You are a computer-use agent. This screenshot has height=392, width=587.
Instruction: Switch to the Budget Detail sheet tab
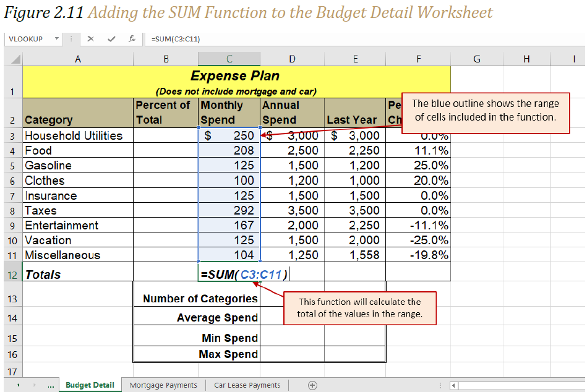click(90, 385)
